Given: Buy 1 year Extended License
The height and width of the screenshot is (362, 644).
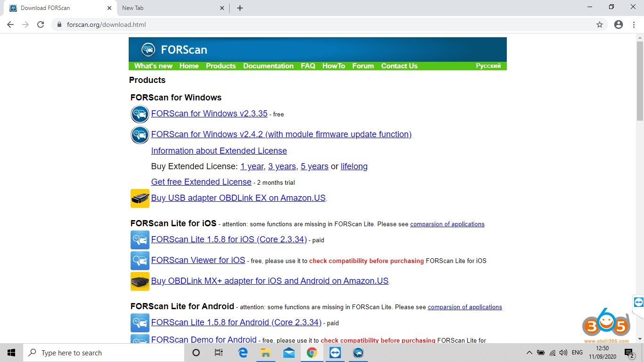Looking at the screenshot, I should 252,166.
